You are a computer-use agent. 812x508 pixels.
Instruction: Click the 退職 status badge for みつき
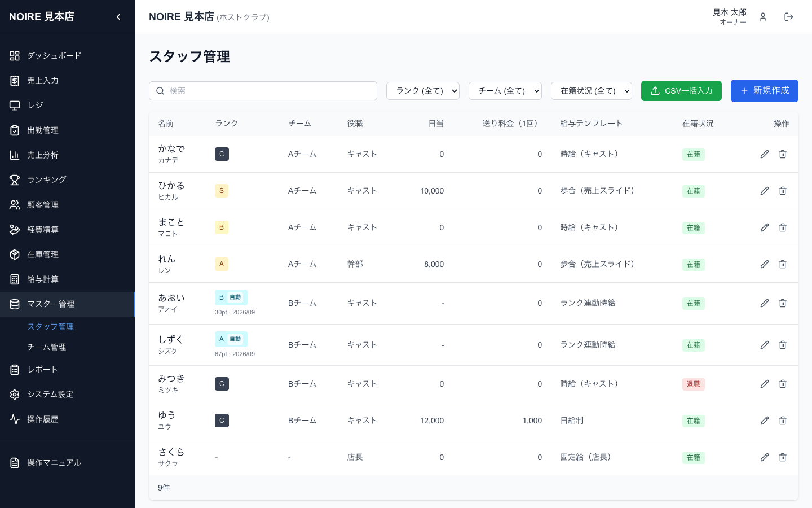tap(694, 384)
